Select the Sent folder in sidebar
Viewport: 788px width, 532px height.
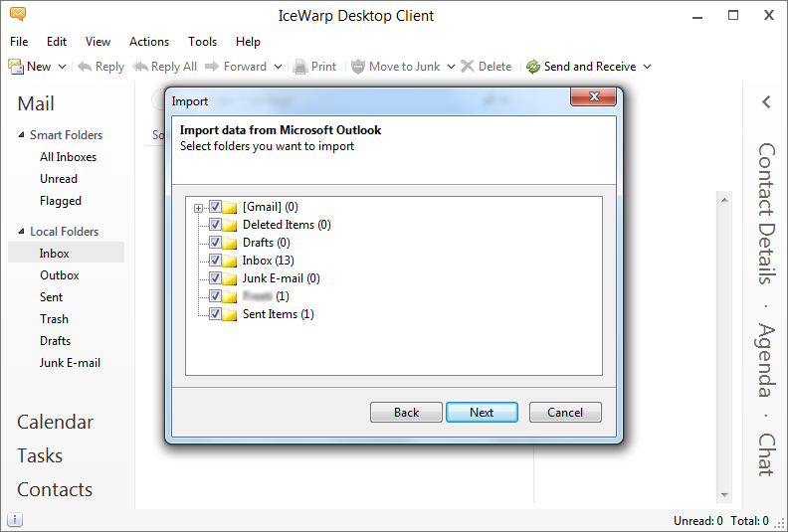(52, 297)
